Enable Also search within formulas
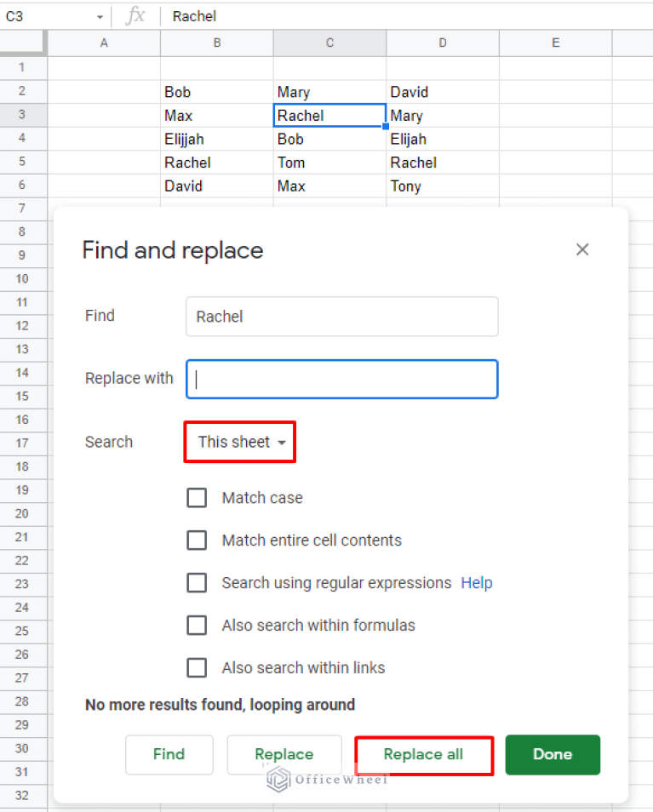Screen dimensions: 653x812 click(x=197, y=626)
